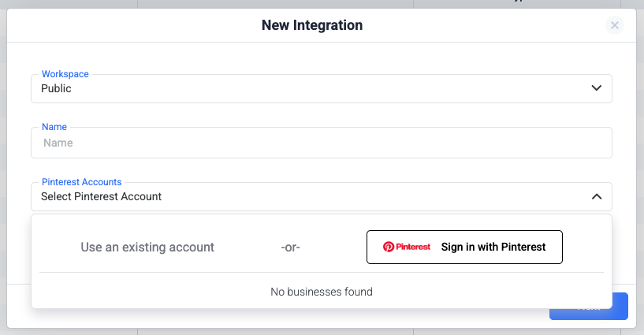Click "Sign in with Pinterest" label text
Viewport: 644px width, 335px height.
click(x=493, y=247)
